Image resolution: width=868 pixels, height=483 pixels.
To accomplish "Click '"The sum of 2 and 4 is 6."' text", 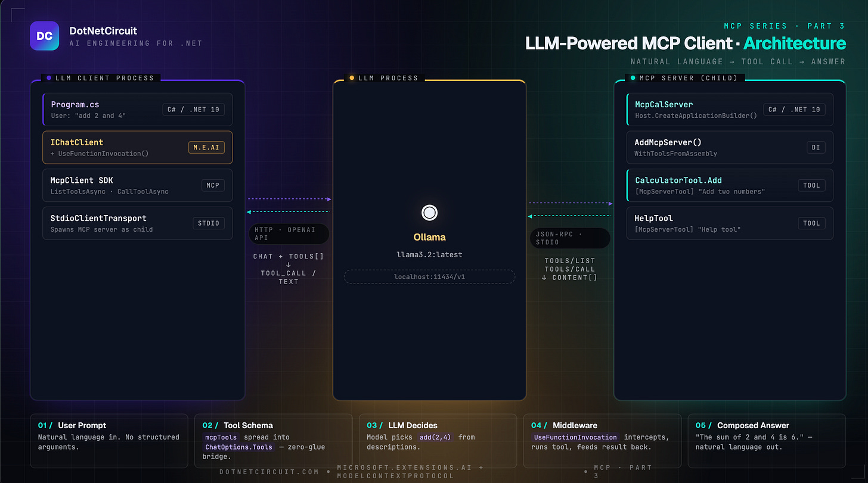I will (749, 437).
